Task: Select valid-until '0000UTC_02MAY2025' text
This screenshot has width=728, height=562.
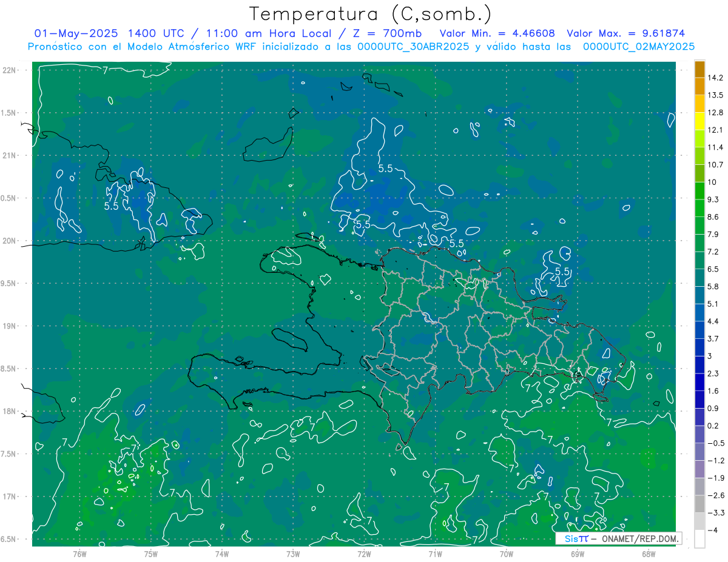Action: [639, 47]
